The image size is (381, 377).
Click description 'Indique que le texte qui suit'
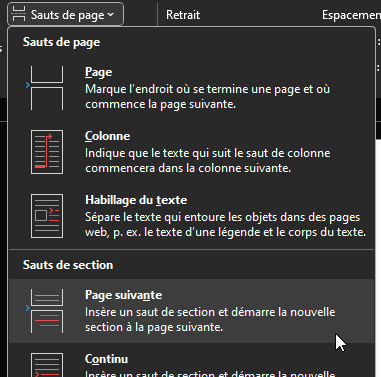click(208, 161)
